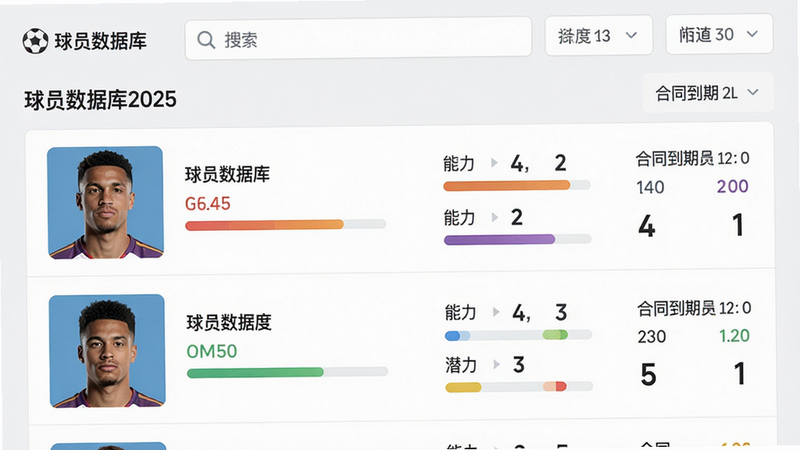Click the arrow next to 潜力 3
Viewport: 800px width, 450px height.
[496, 364]
